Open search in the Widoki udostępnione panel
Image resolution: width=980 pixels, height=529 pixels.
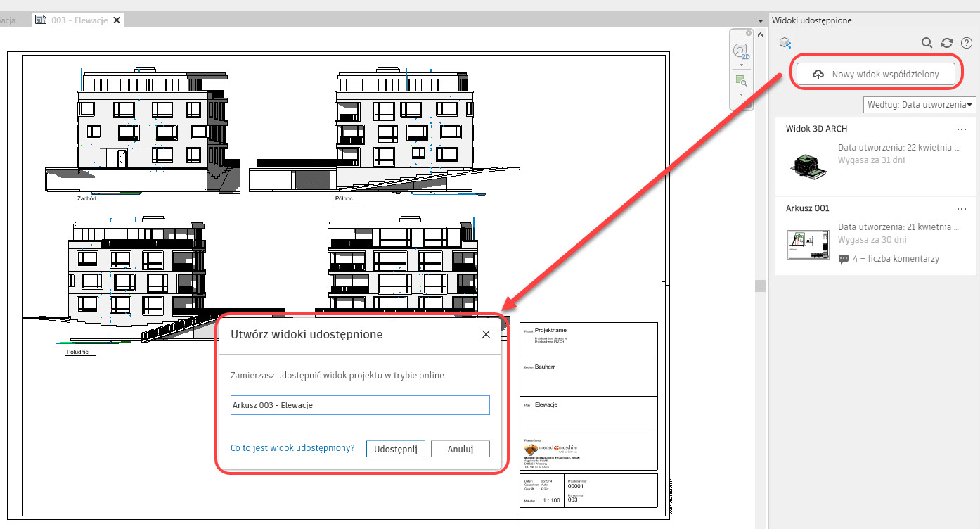point(927,43)
